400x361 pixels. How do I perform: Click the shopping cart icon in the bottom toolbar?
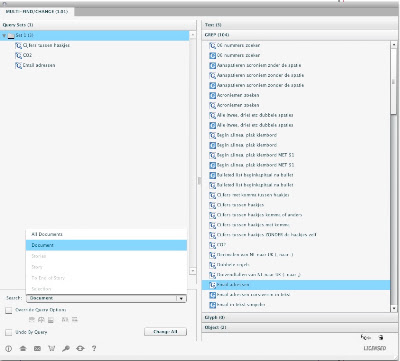click(51, 348)
